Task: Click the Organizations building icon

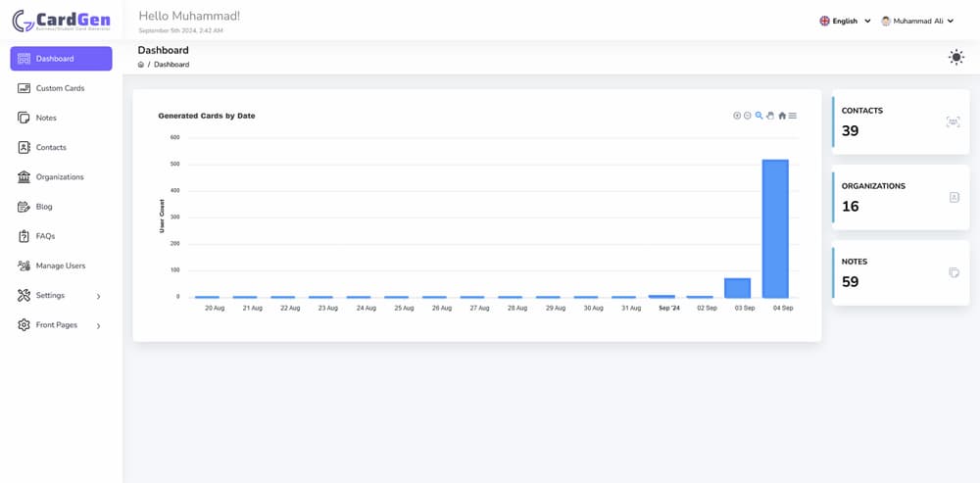Action: point(24,176)
